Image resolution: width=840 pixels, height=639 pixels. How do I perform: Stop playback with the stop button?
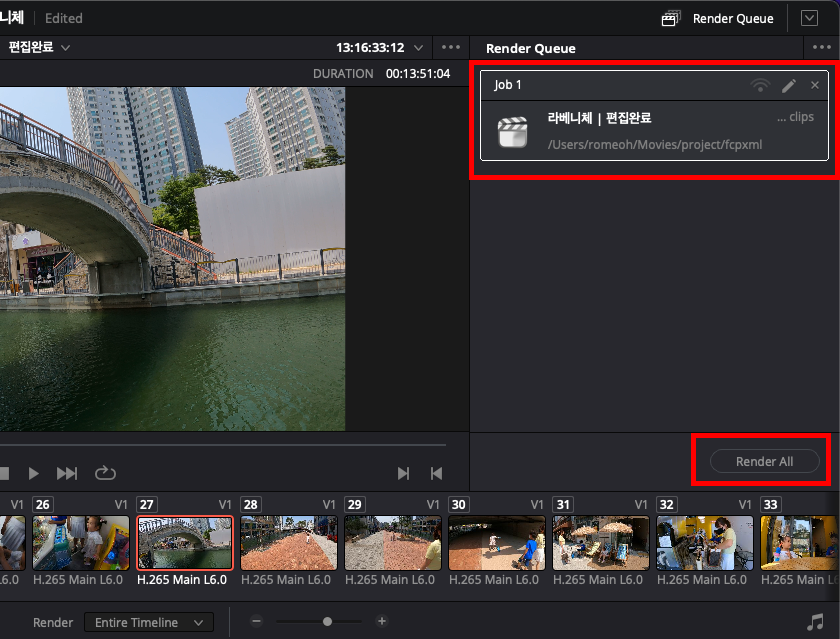pos(4,473)
